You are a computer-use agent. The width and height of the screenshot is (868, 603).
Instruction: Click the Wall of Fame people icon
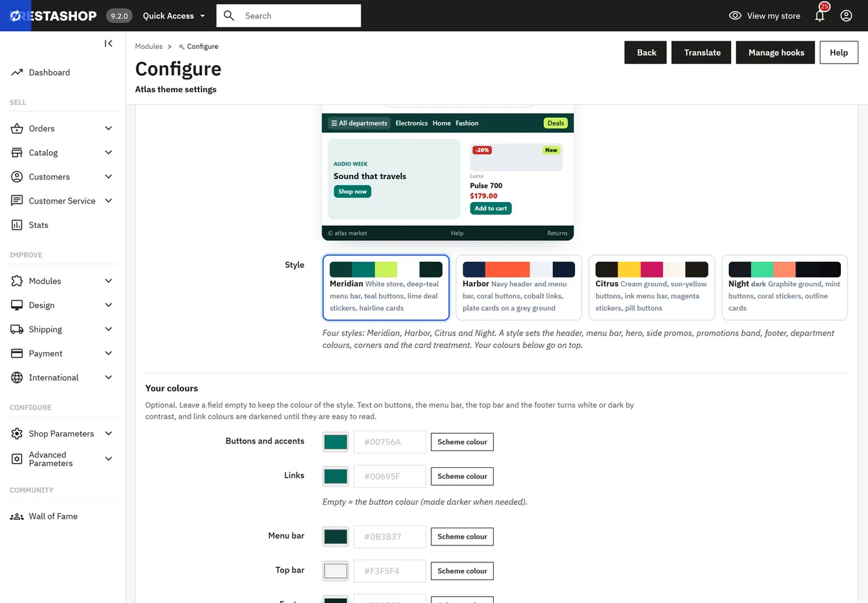(x=17, y=516)
